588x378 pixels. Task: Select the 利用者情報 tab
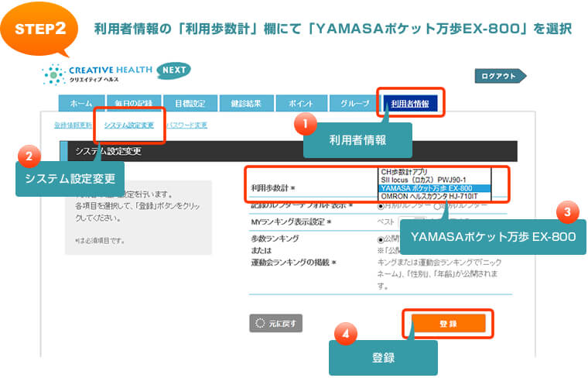410,103
